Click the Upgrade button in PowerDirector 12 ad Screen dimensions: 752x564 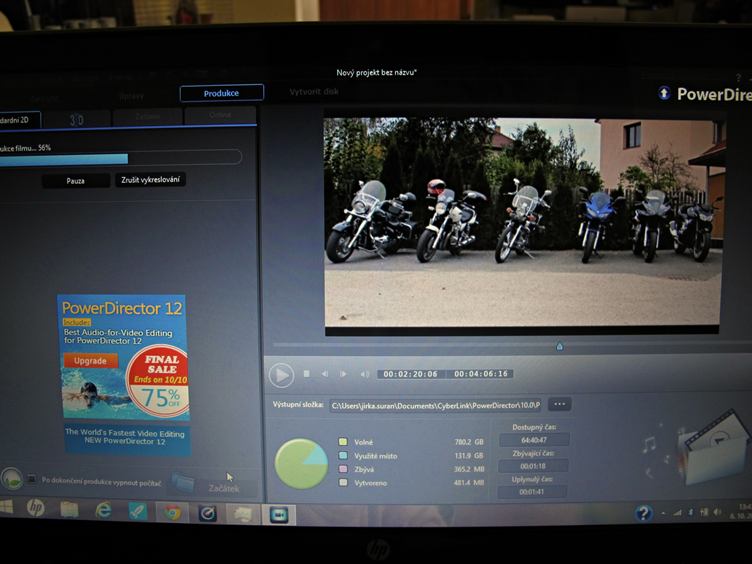pos(90,361)
